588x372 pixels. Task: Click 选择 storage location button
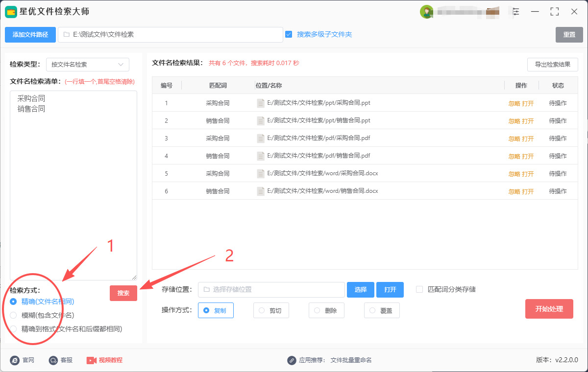(x=361, y=290)
